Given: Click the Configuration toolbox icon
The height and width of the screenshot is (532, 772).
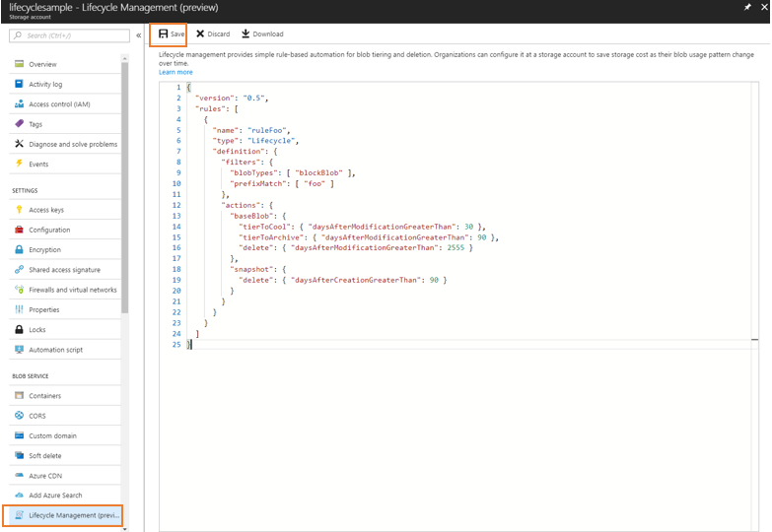Looking at the screenshot, I should coord(19,230).
